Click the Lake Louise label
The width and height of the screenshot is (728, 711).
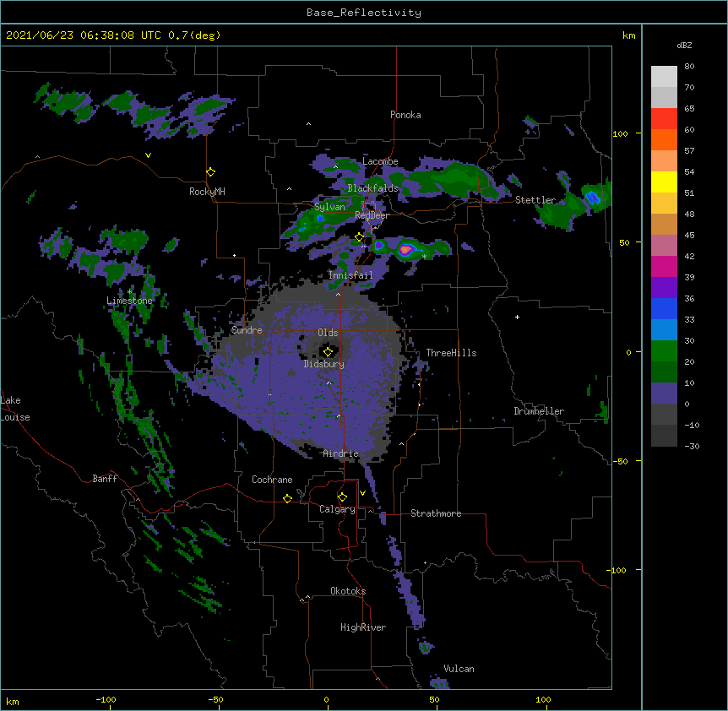click(15, 409)
